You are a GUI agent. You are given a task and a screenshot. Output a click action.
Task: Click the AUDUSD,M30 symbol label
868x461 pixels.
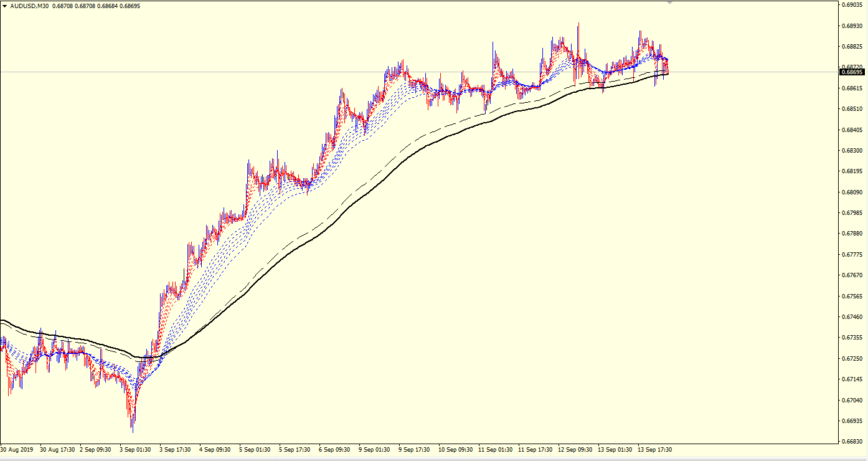coord(29,6)
